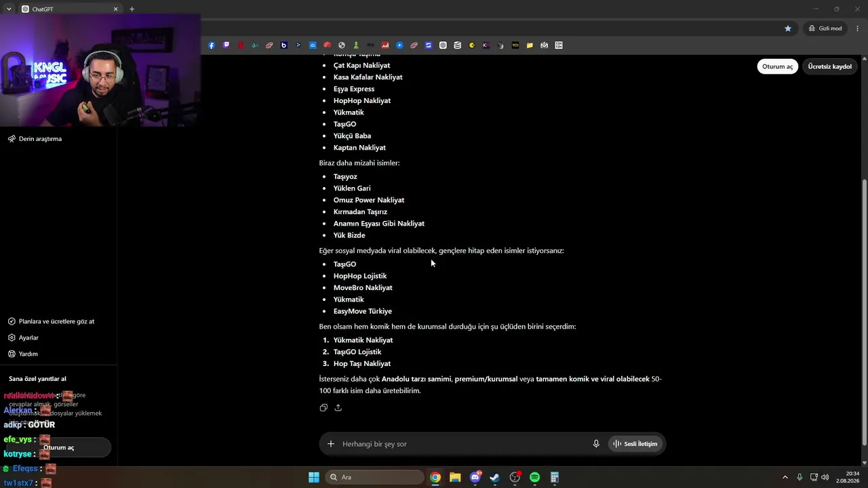Click the sidebar Oturum aç button

tap(58, 447)
